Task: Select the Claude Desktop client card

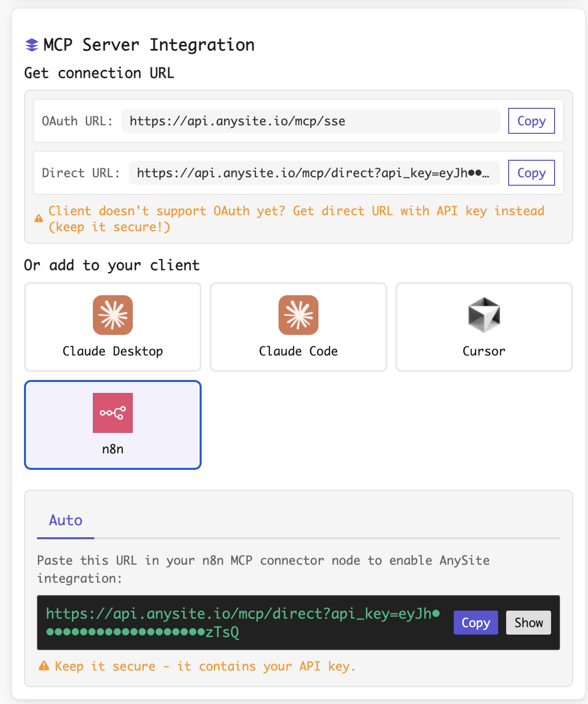Action: pos(112,327)
